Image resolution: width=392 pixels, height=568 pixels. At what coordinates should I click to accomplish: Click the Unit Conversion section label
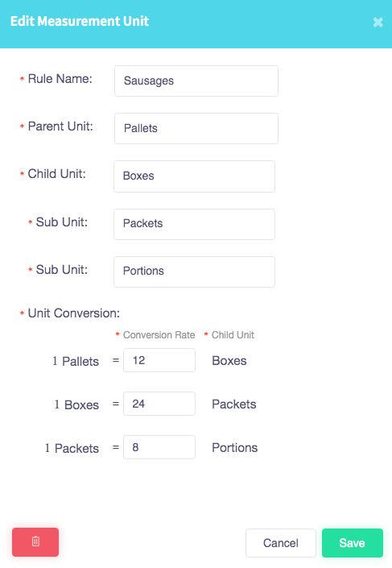click(74, 313)
